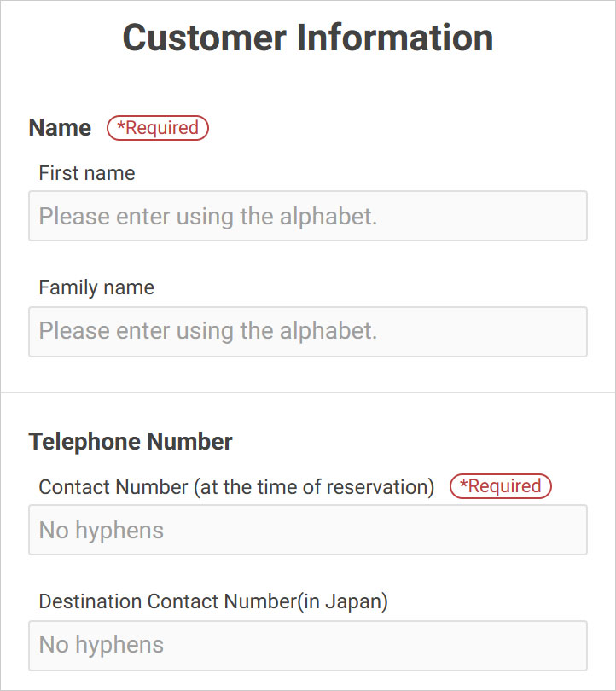
Task: Click the Required badge beside Name
Action: 158,128
